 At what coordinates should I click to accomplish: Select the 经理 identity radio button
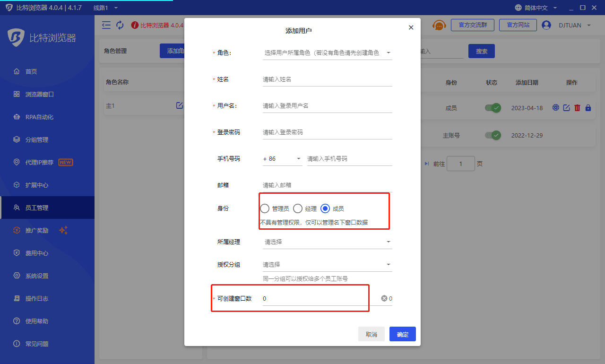click(x=298, y=208)
